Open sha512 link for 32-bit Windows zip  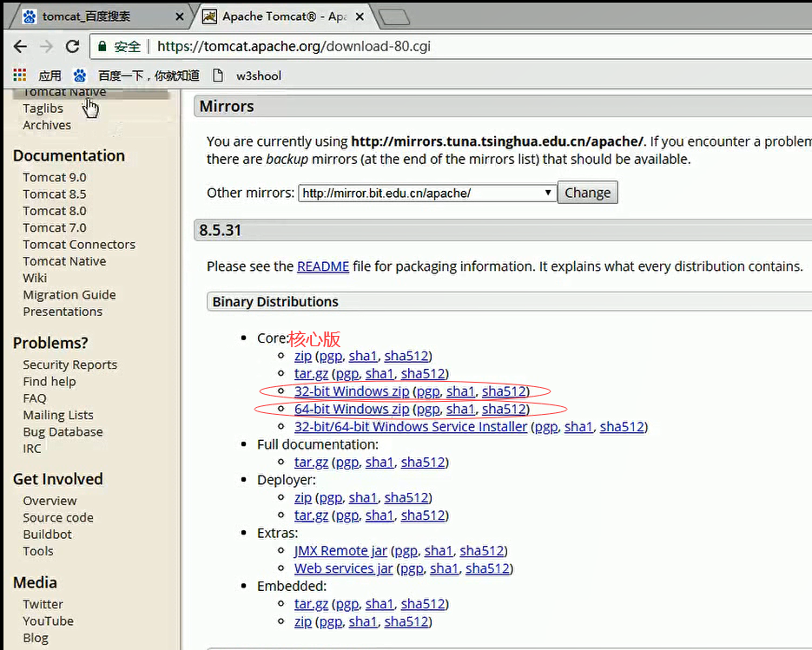[504, 391]
